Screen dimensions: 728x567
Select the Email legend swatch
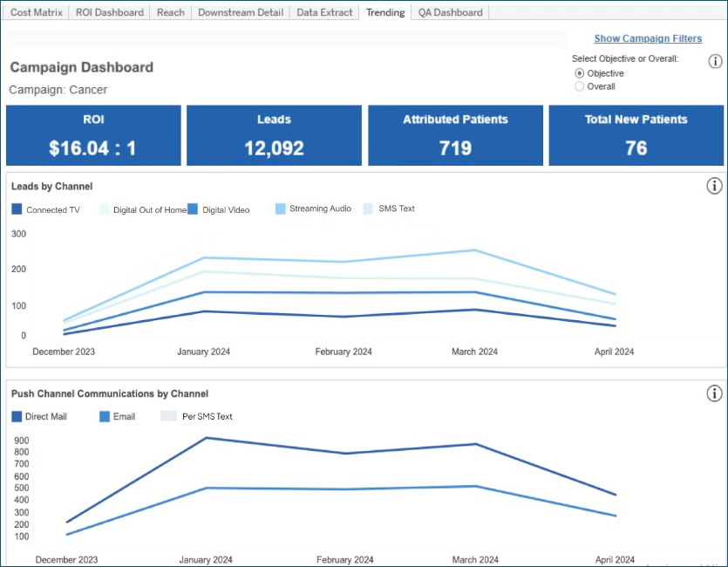point(104,416)
